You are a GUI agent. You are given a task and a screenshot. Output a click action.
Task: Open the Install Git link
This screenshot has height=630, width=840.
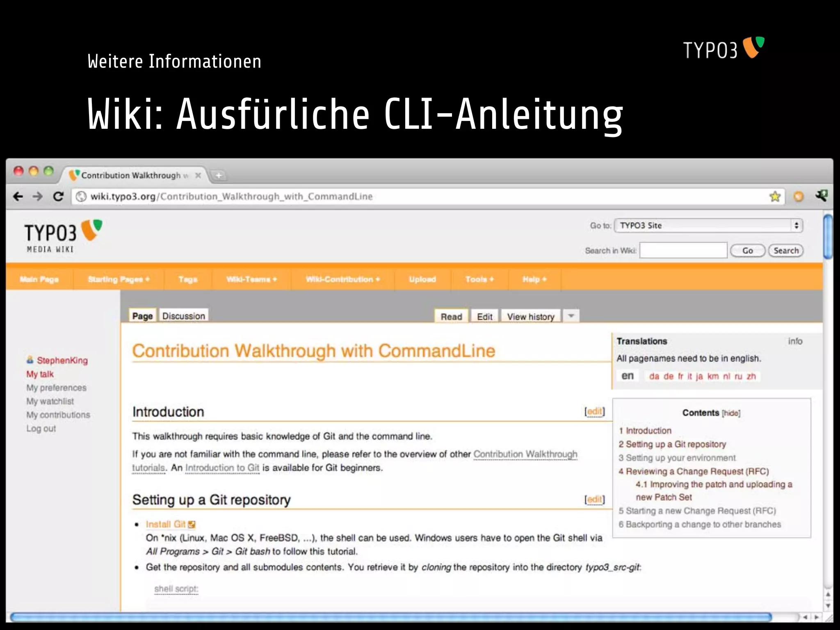[166, 524]
